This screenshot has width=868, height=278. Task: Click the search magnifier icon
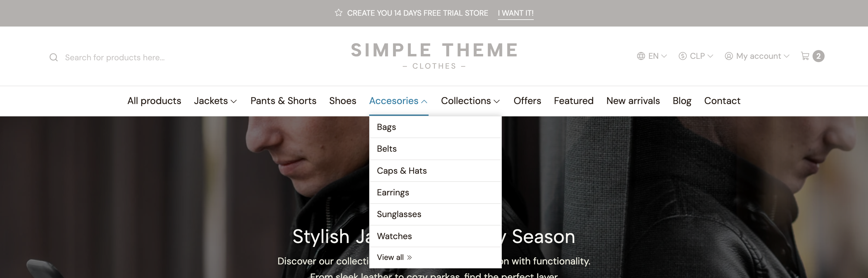[x=54, y=58]
